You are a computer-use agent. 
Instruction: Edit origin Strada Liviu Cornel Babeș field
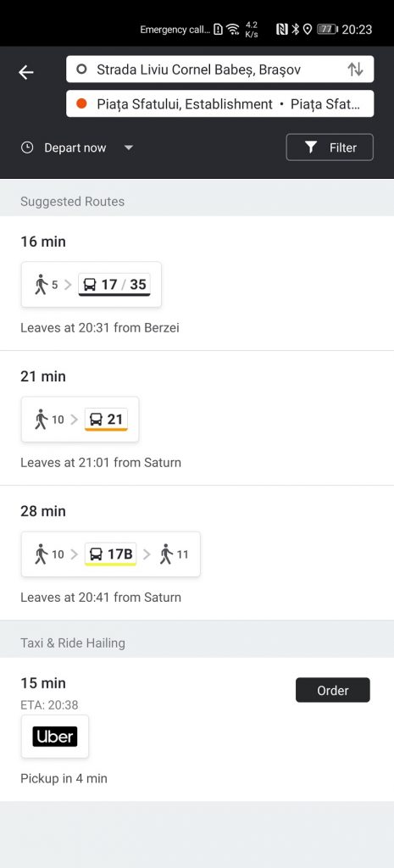[219, 70]
